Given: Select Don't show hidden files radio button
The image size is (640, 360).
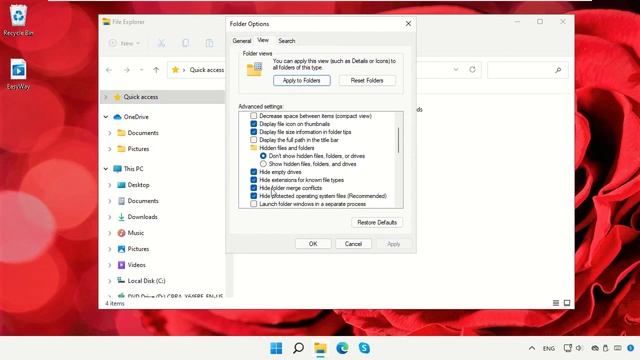Looking at the screenshot, I should (263, 156).
